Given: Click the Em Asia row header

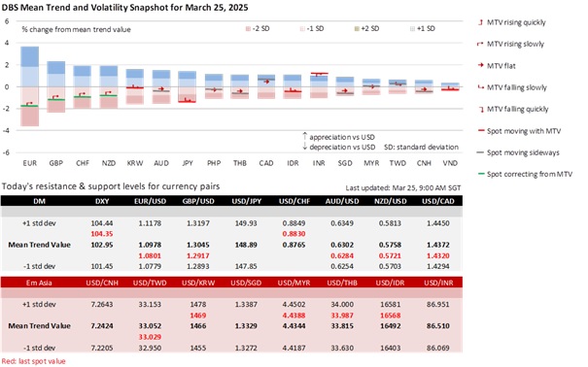Looking at the screenshot, I should [39, 283].
